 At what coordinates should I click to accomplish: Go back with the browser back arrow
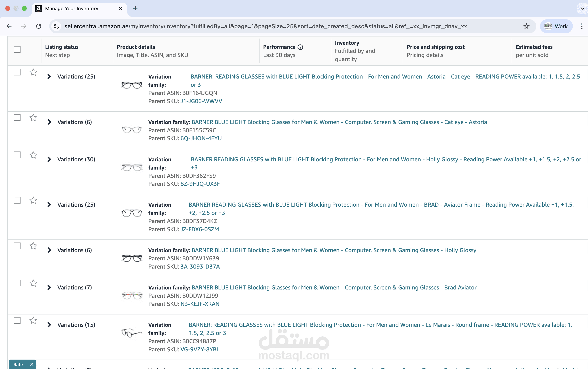pos(9,26)
